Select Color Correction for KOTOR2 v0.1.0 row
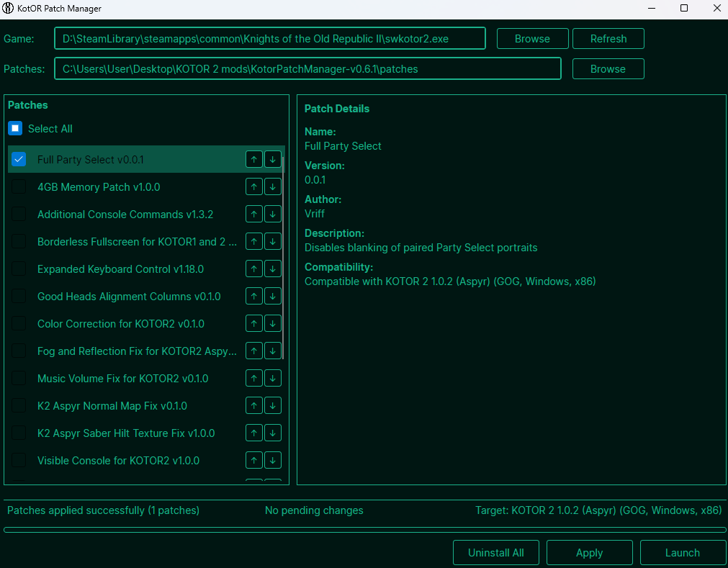The width and height of the screenshot is (728, 568). [x=146, y=323]
